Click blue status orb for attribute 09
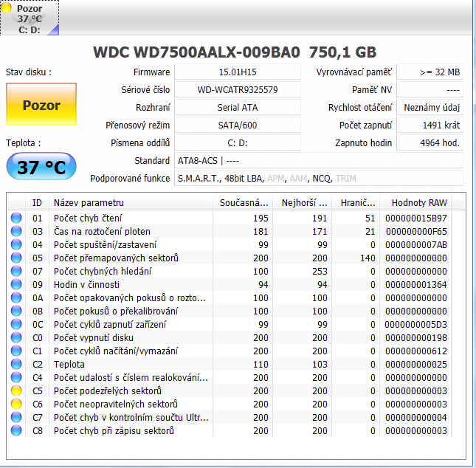The height and width of the screenshot is (468, 476). [16, 285]
